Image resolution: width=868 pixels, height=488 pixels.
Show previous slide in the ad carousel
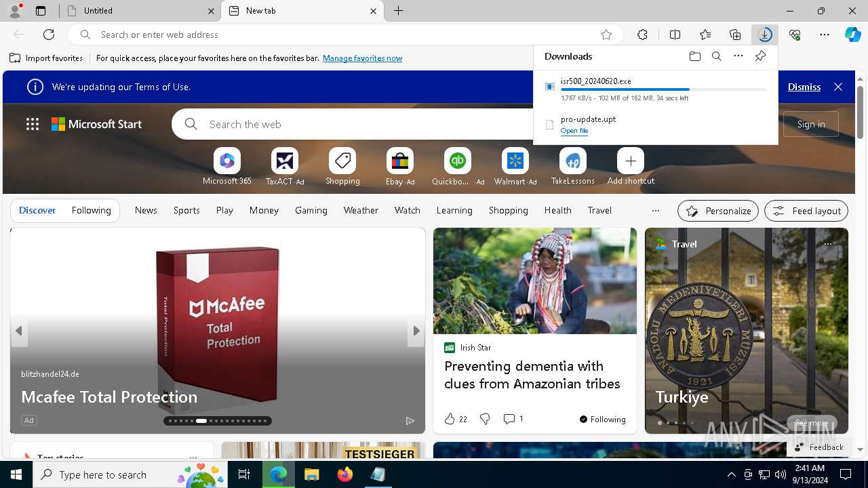(x=19, y=331)
